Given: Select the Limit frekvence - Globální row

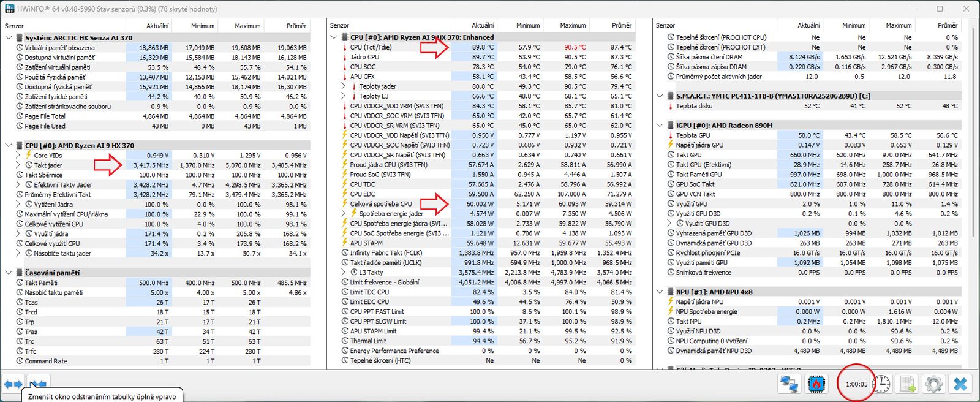Looking at the screenshot, I should 481,283.
